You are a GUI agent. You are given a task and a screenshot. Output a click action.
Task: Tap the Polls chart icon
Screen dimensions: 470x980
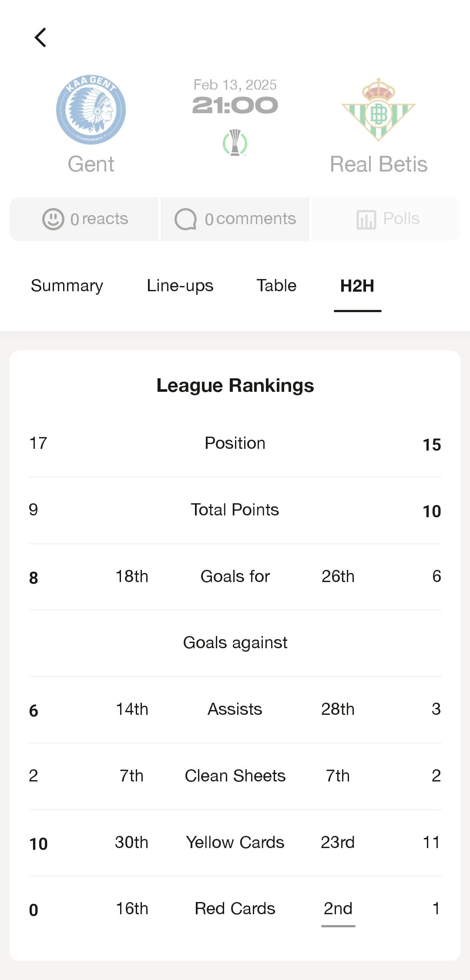[x=366, y=219]
